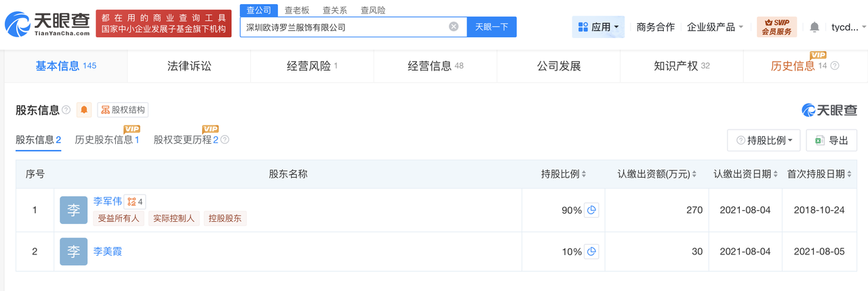
Task: Open pie chart icon for 李军伟 90%
Action: [591, 210]
